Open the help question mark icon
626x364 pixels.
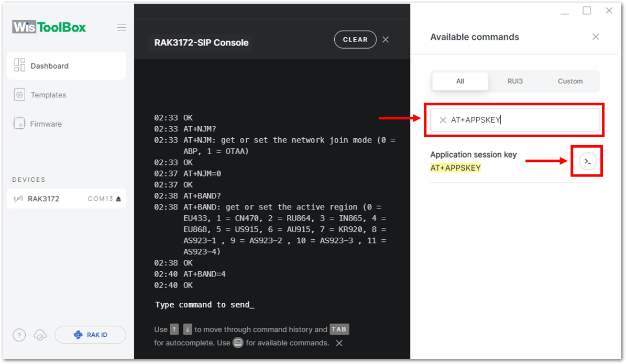(x=19, y=335)
